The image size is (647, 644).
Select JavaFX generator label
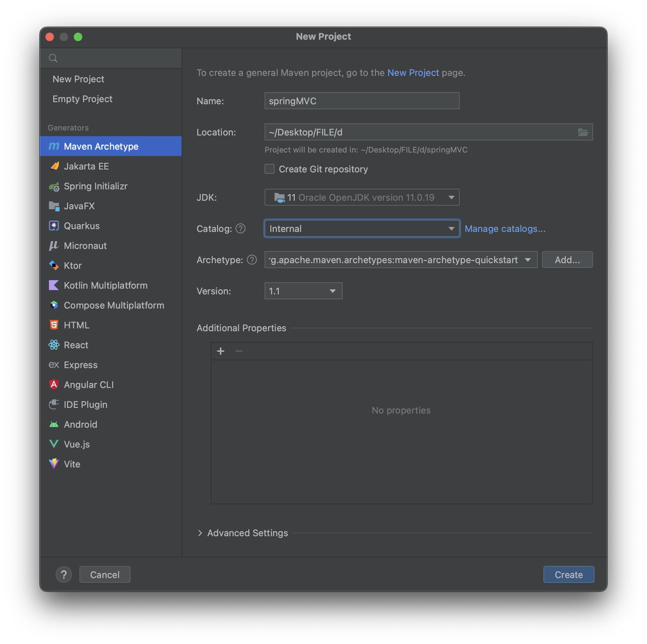click(79, 206)
